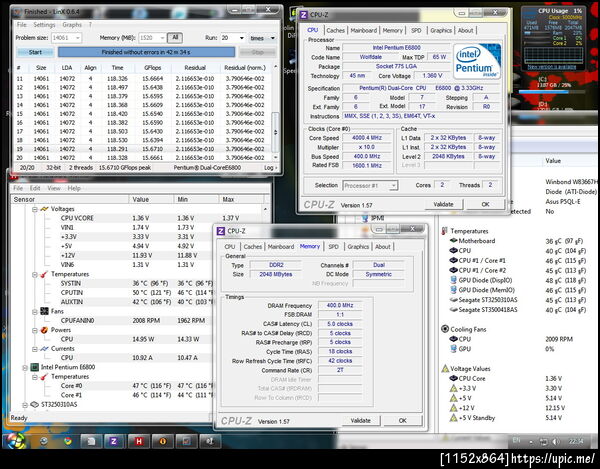Show hidden system tray icons arrow

coord(531,442)
